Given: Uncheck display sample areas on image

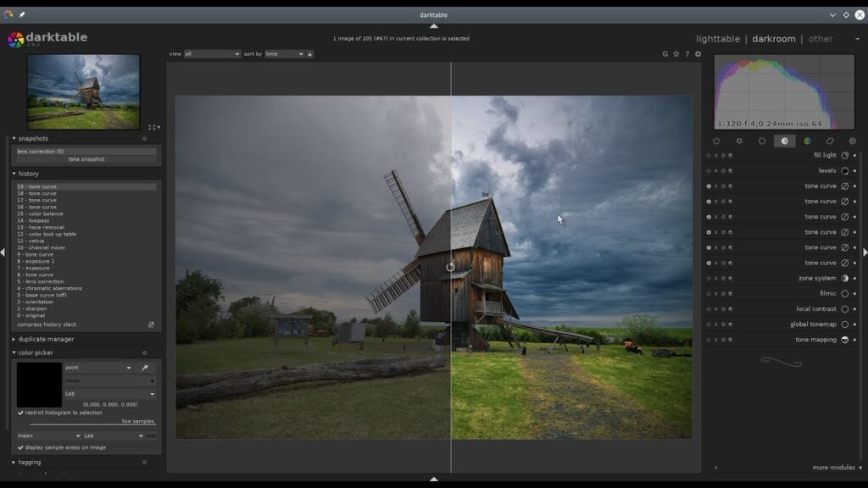Looking at the screenshot, I should (x=20, y=447).
